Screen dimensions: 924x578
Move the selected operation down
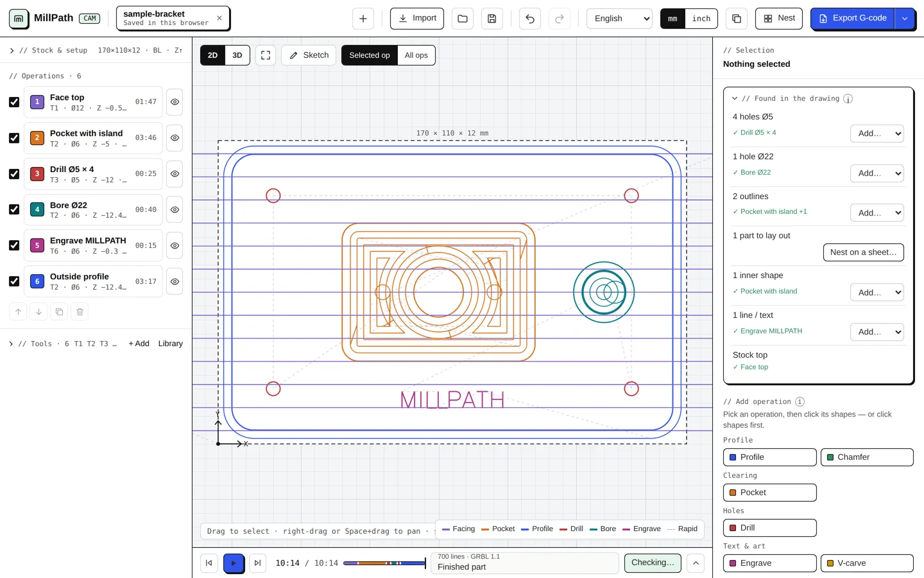[38, 311]
